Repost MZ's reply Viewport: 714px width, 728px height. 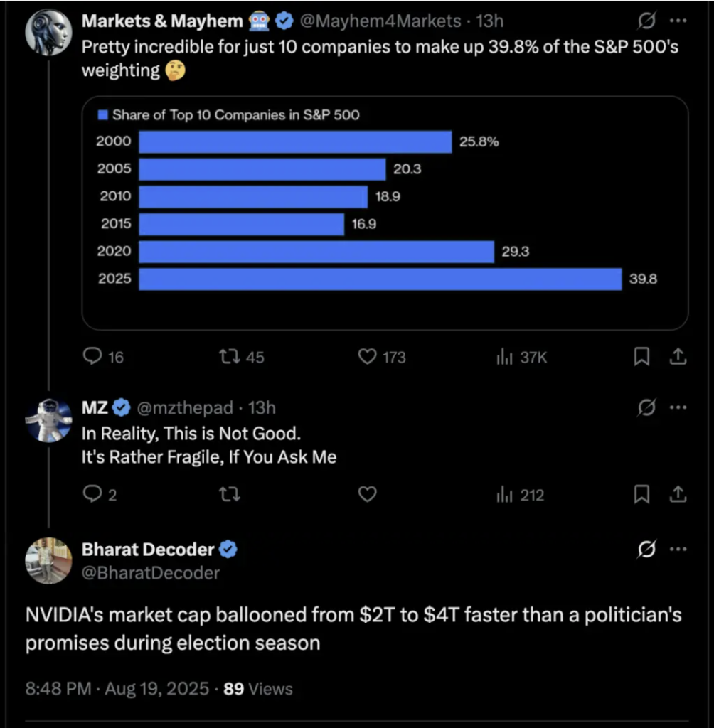coord(230,495)
